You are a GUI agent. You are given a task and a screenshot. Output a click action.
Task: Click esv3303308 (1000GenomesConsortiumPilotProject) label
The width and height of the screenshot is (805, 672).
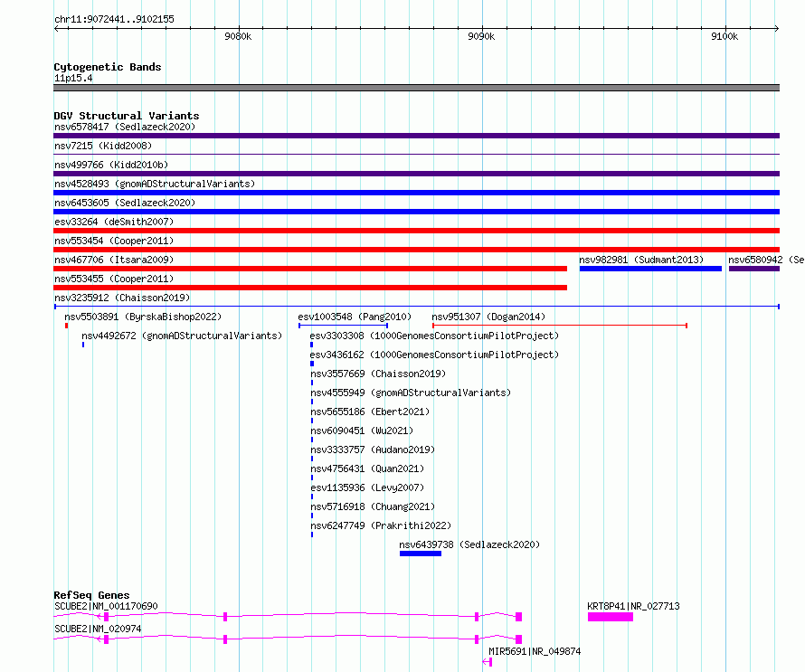(434, 336)
